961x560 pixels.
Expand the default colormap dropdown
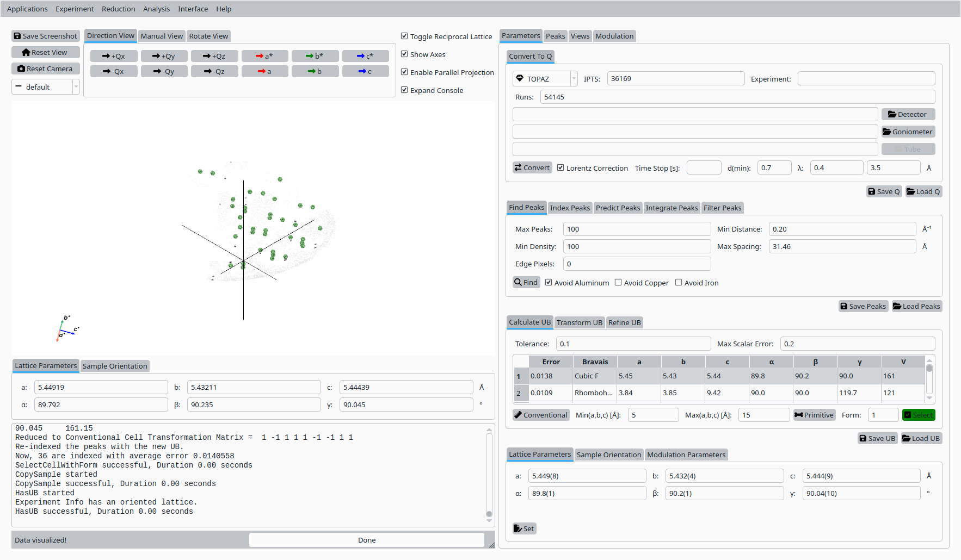point(46,87)
